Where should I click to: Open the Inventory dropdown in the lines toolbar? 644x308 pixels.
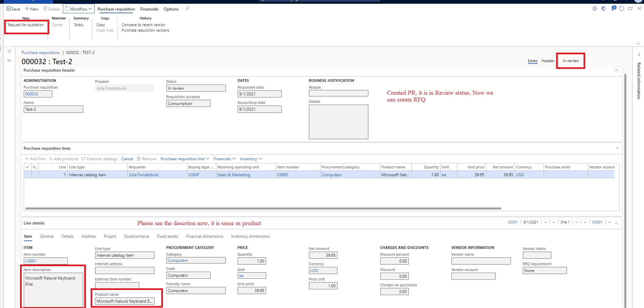[x=251, y=159]
